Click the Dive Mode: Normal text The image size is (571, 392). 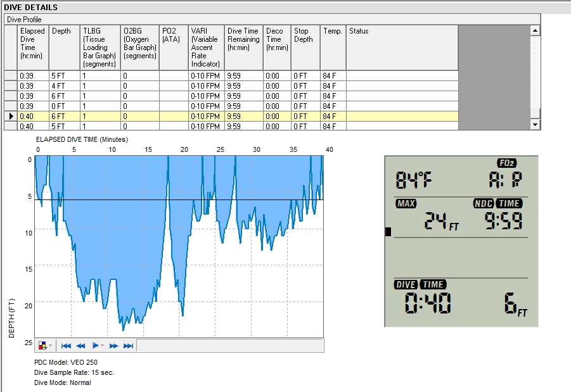point(63,383)
